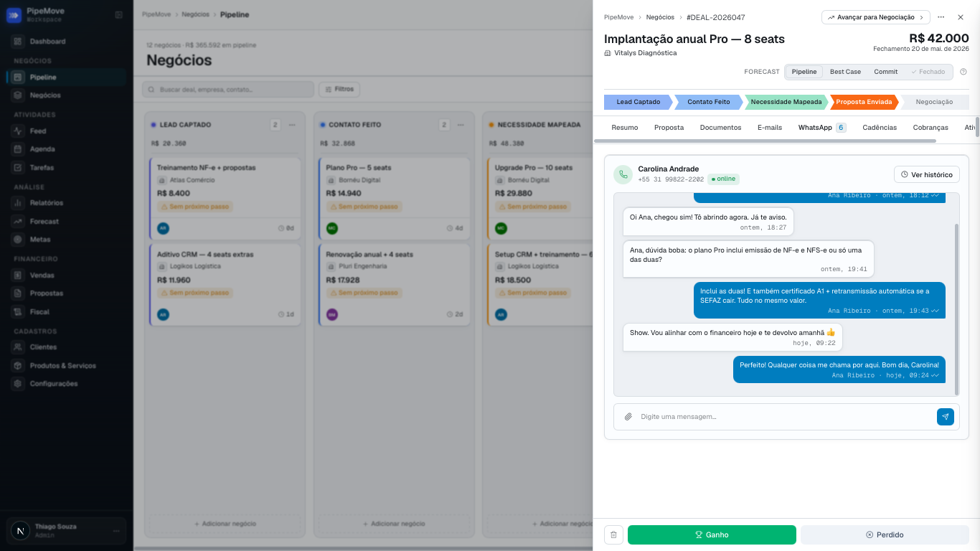980x551 pixels.
Task: Open the E-mails tab
Action: tap(770, 128)
